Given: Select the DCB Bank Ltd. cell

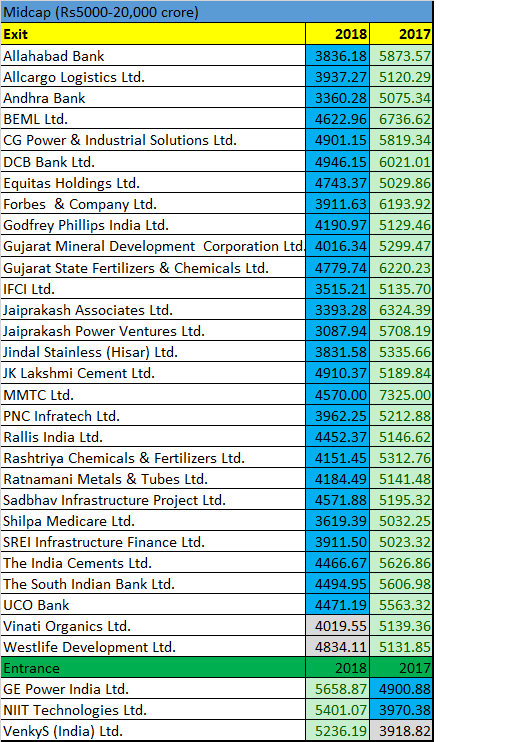Looking at the screenshot, I should point(153,162).
